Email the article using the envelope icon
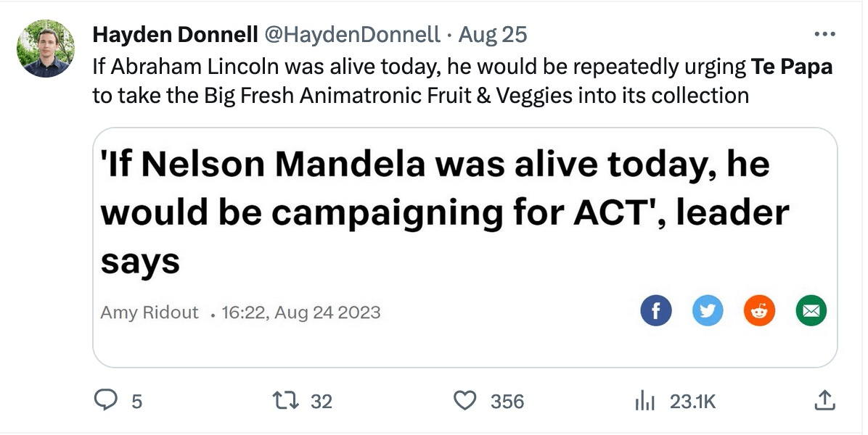The width and height of the screenshot is (868, 435). click(x=811, y=311)
